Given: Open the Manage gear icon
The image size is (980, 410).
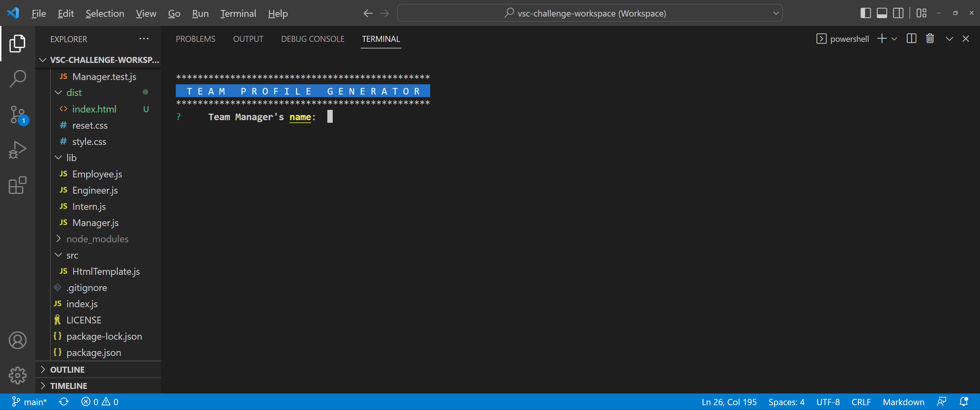Looking at the screenshot, I should point(17,376).
